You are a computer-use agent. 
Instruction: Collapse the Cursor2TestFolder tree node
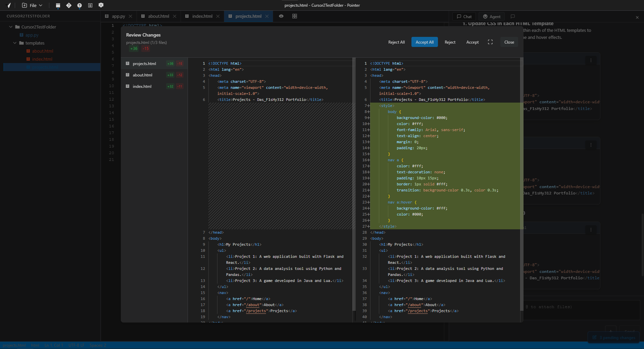[x=11, y=27]
